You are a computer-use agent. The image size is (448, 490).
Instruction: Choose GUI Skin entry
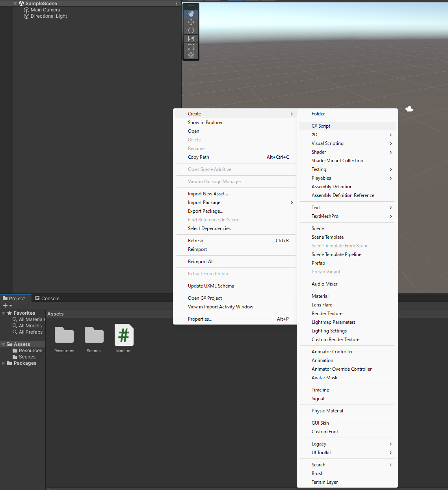click(347, 423)
